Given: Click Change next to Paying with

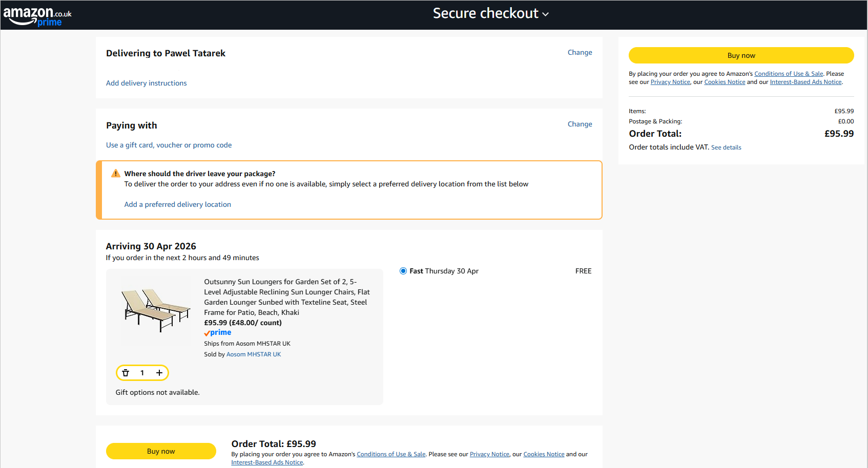Looking at the screenshot, I should [x=580, y=124].
